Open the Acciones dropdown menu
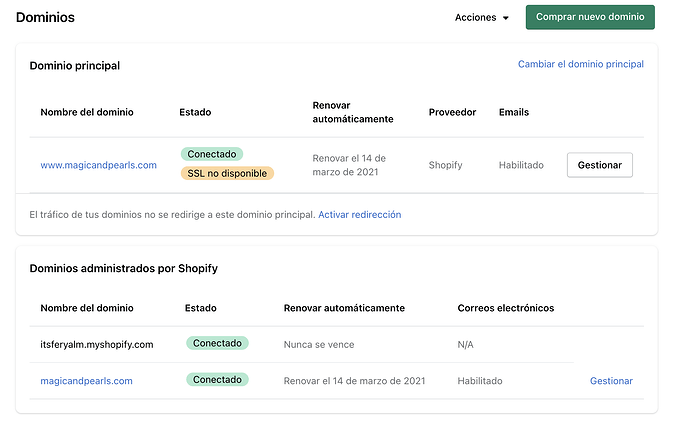This screenshot has width=690, height=432. coord(481,18)
